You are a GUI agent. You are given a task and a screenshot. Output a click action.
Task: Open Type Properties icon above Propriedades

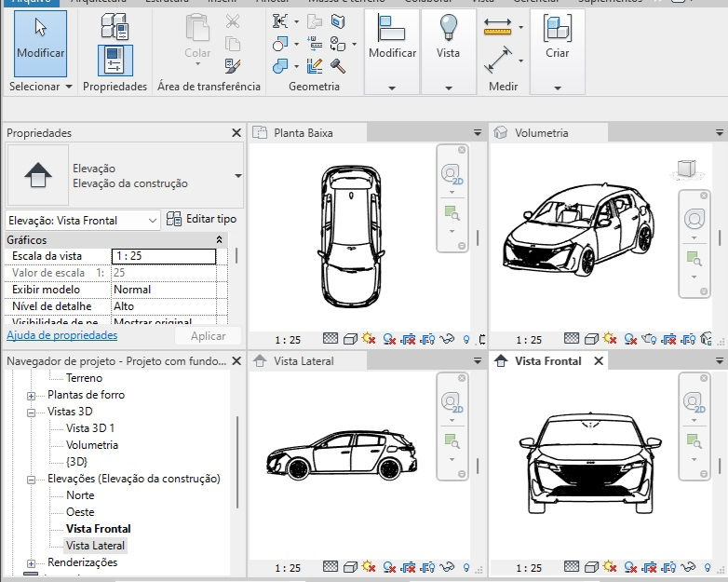pyautogui.click(x=115, y=26)
